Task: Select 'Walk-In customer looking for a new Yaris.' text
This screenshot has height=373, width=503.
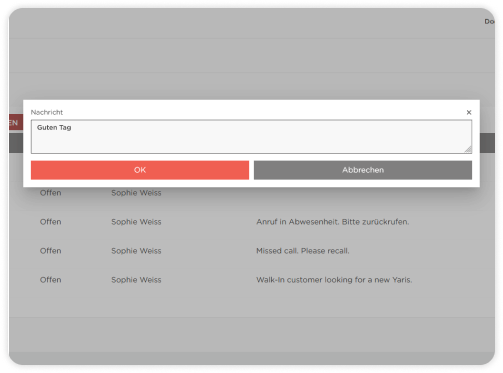Action: 334,280
